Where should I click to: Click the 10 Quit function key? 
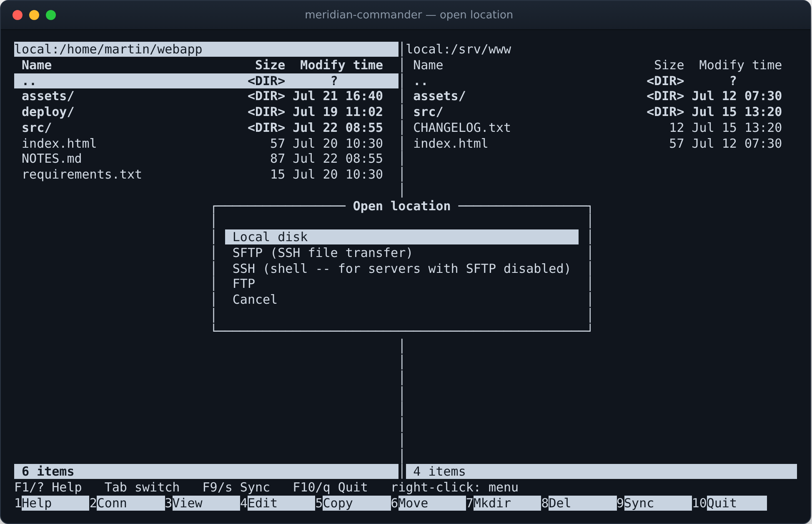tap(729, 503)
